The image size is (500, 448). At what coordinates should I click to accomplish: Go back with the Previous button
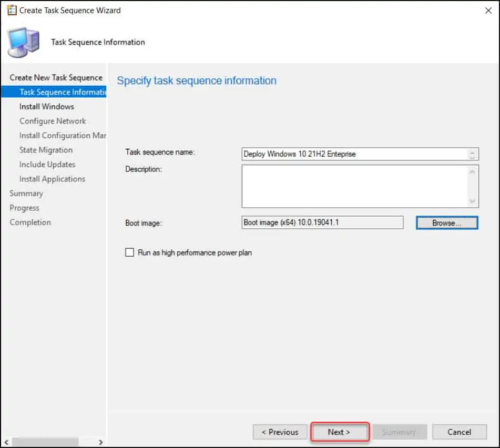280,432
